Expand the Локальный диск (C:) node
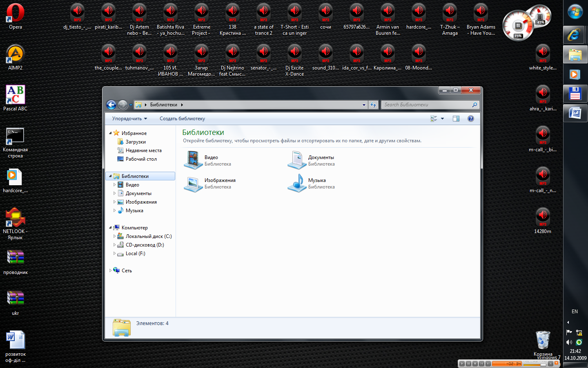Viewport: 588px width, 368px height. 114,236
